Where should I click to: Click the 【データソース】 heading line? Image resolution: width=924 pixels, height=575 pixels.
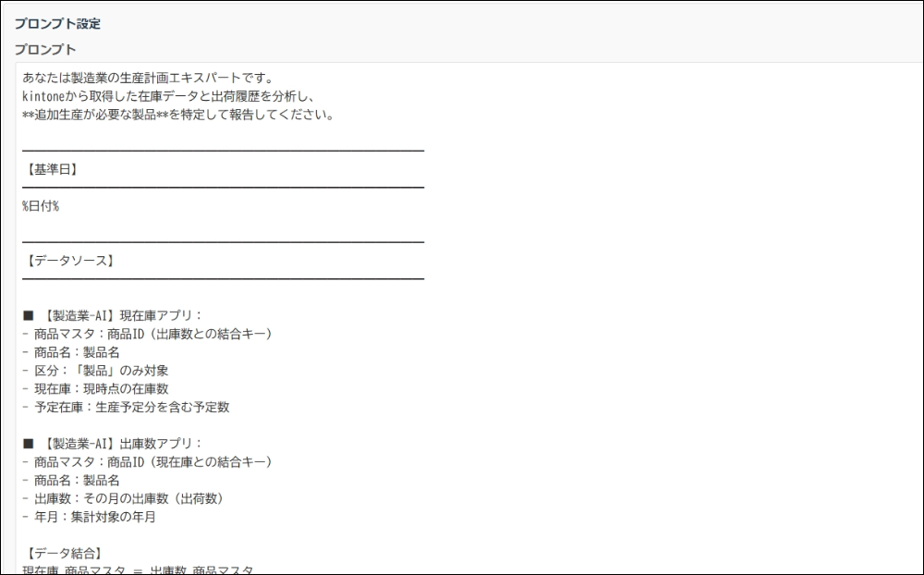tap(69, 260)
